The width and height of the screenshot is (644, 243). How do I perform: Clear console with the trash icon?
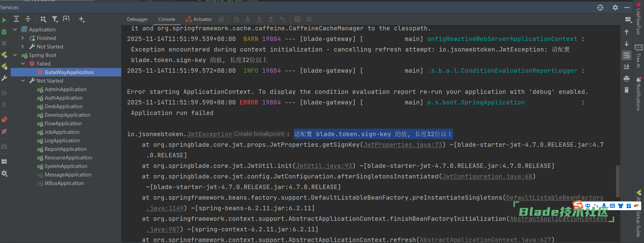click(627, 90)
